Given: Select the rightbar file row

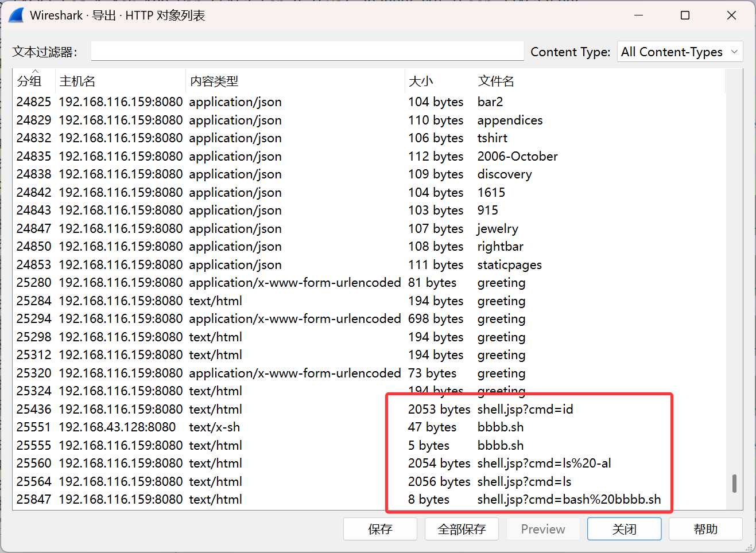Looking at the screenshot, I should 369,247.
